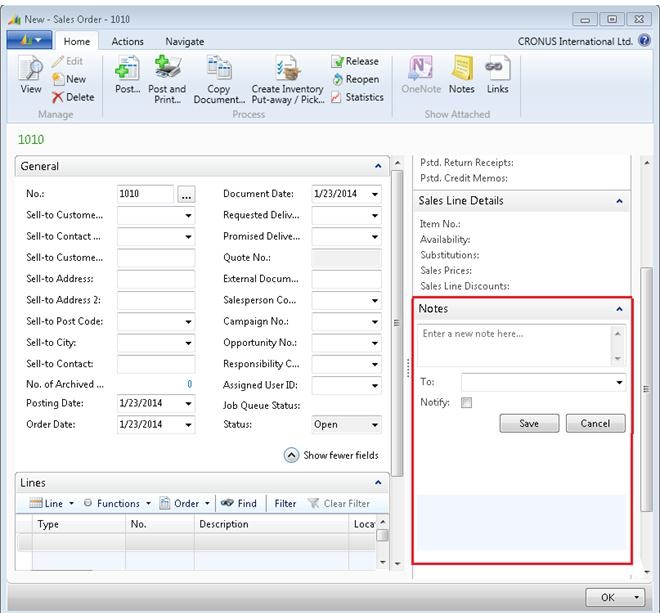Screen dimensions: 660x613
Task: Save the new note
Action: [x=529, y=423]
